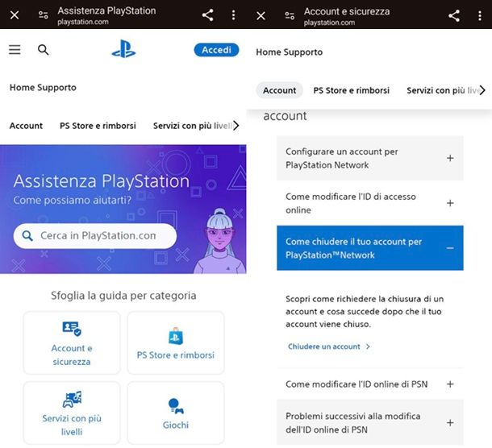Open Servizi con più livelli category card

[x=72, y=413]
